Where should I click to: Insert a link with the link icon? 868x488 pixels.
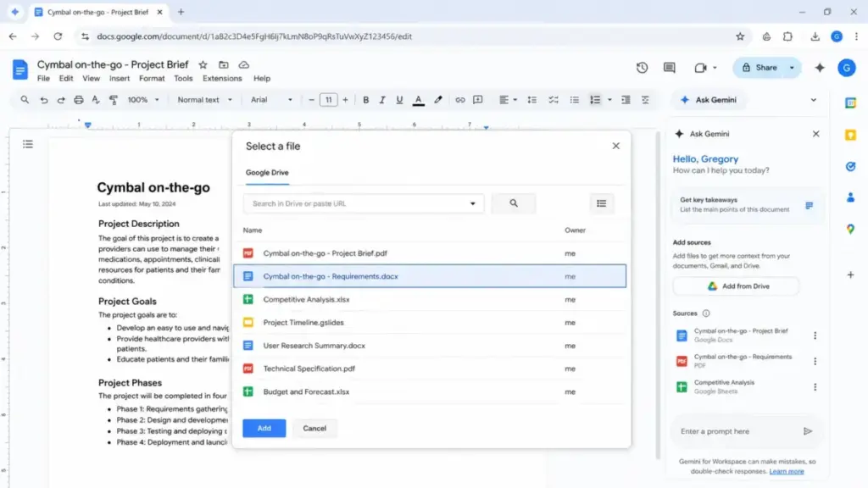click(460, 100)
